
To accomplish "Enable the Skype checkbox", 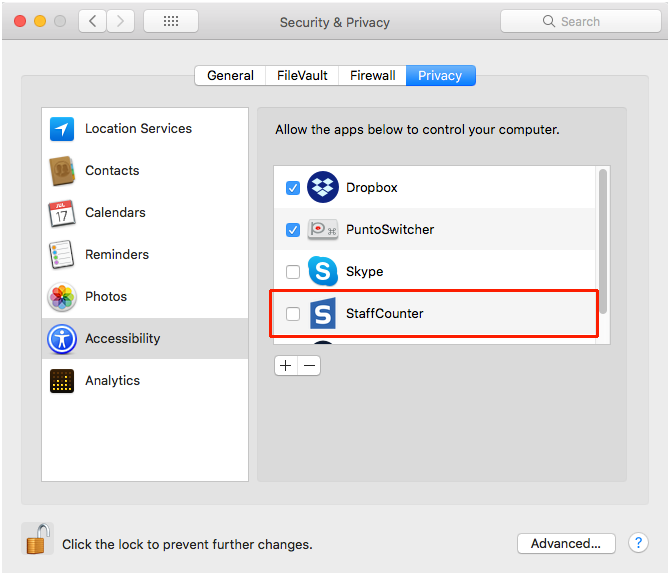I will tap(293, 272).
